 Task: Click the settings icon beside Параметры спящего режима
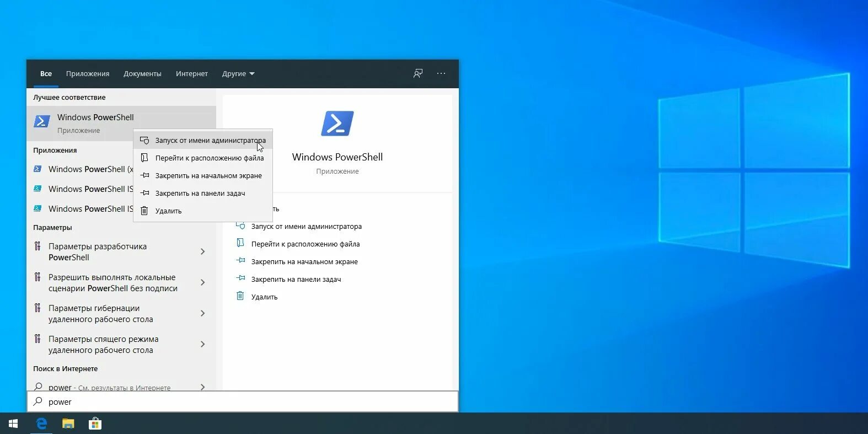37,339
